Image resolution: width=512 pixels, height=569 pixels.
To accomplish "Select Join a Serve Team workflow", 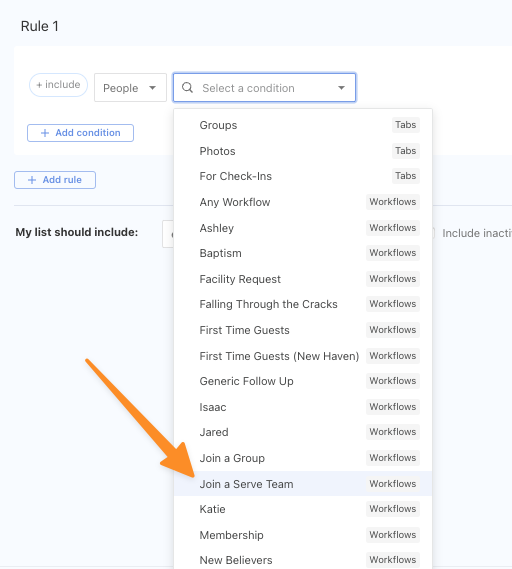I will 303,484.
